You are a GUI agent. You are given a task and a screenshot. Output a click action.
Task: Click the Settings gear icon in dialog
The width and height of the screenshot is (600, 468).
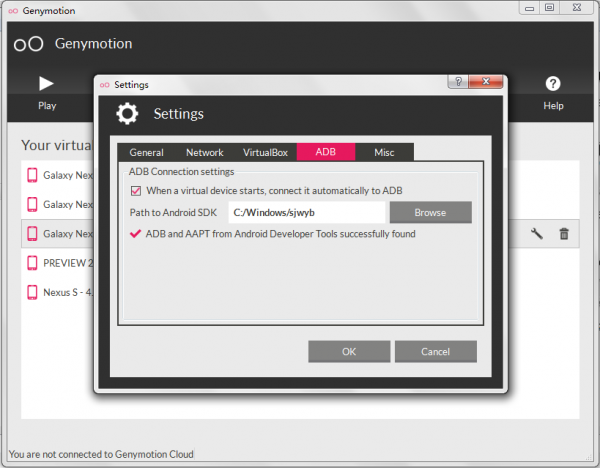127,114
